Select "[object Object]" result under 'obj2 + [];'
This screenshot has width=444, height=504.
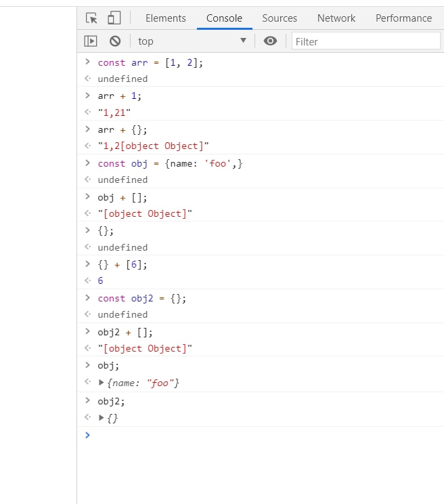[145, 348]
